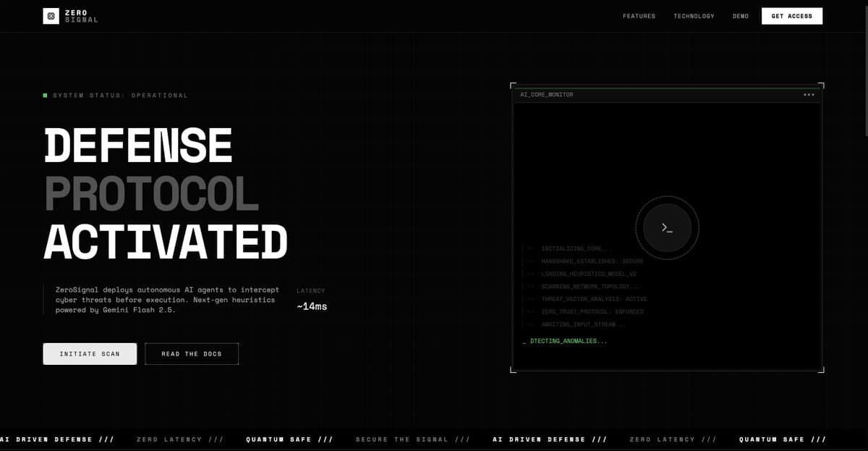Open Read the Docs
Image resolution: width=868 pixels, height=451 pixels.
coord(192,354)
